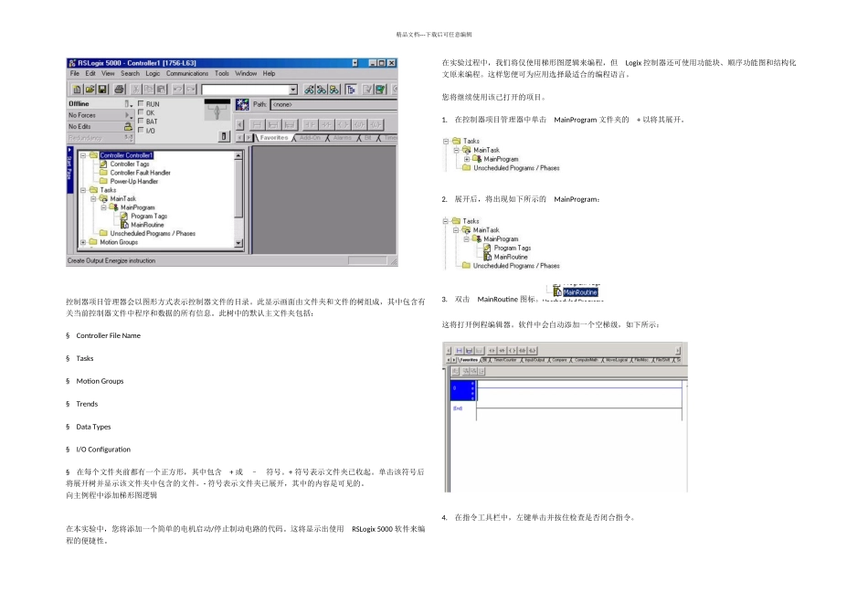Expand MainProgram plus sign in step 1 tree
Screen dimensions: 868x614
point(467,159)
